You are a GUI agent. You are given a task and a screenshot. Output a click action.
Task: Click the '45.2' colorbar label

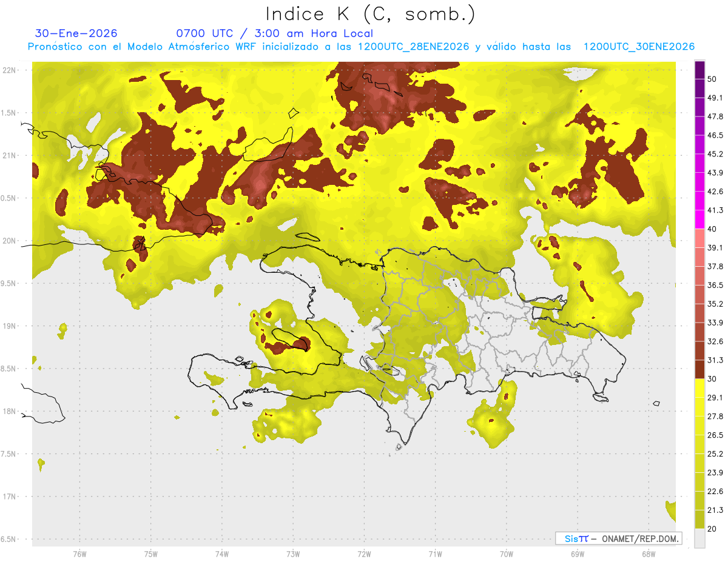715,154
